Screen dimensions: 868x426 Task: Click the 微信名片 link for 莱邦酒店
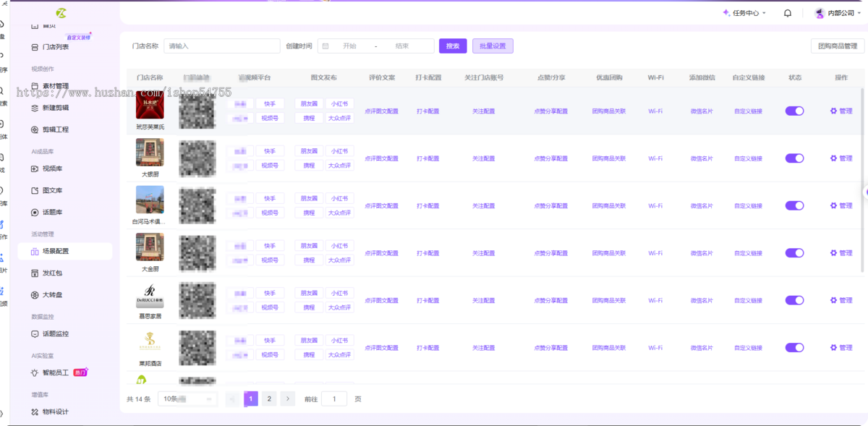coord(702,348)
